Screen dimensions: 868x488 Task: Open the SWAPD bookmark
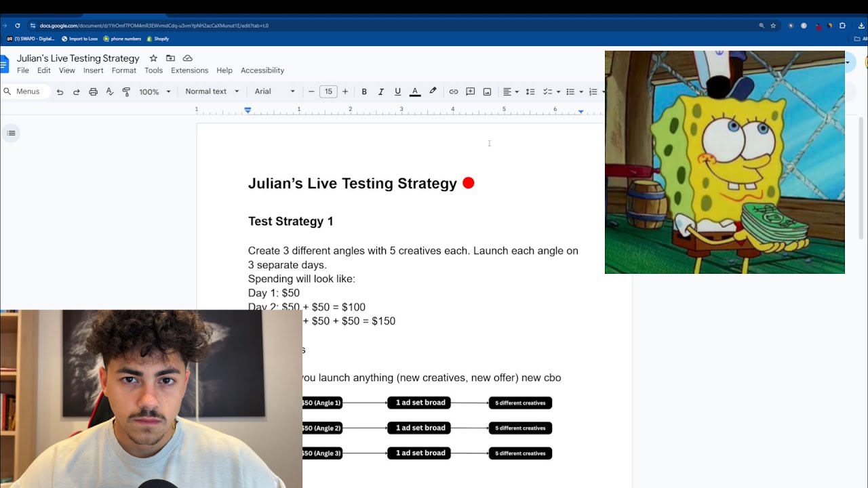point(31,39)
